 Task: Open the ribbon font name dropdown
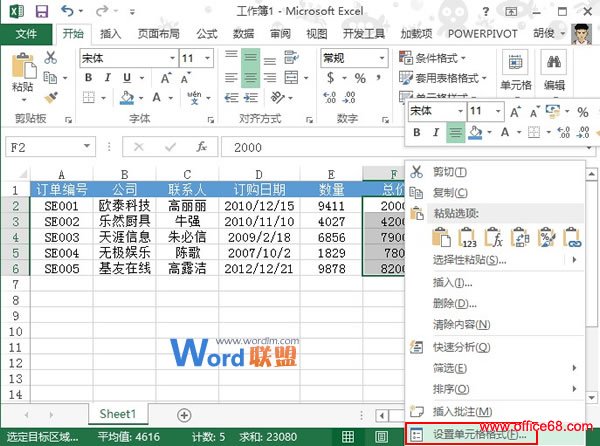pos(173,58)
